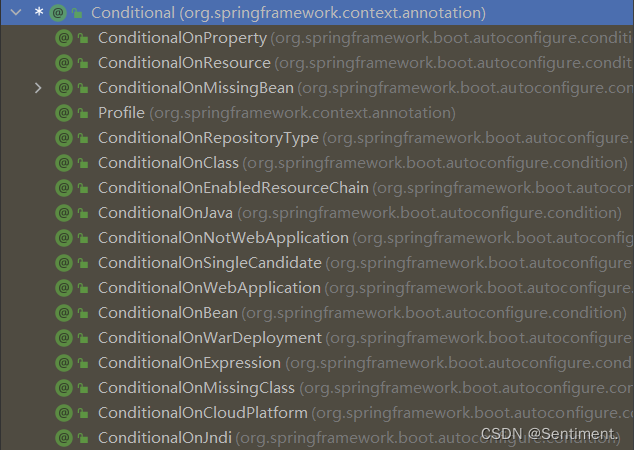Click the package text after ConditionalOnBean
This screenshot has width=634, height=450.
434,313
